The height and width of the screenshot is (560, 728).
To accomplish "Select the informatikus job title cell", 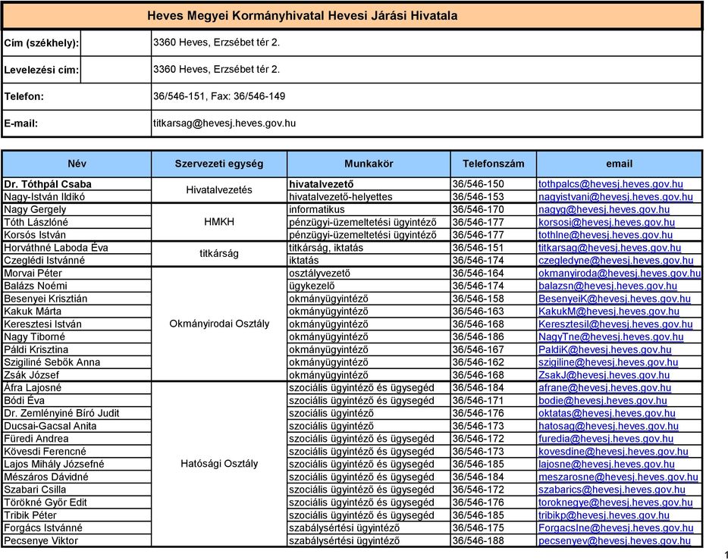I will coord(369,210).
